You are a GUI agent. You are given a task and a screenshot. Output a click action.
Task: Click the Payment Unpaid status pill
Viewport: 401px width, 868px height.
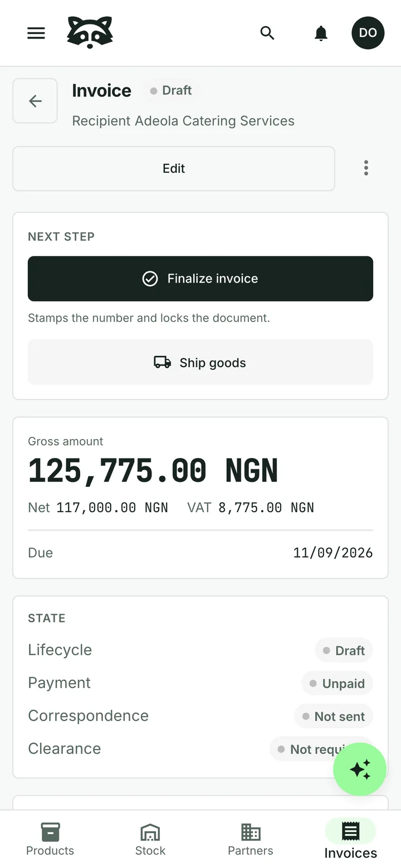pyautogui.click(x=337, y=683)
